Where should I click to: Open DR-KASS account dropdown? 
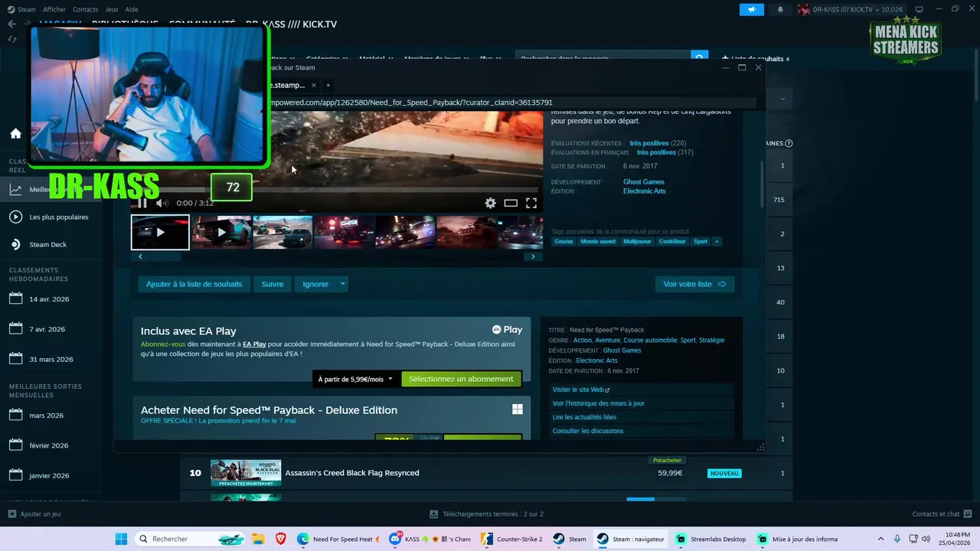tap(852, 9)
